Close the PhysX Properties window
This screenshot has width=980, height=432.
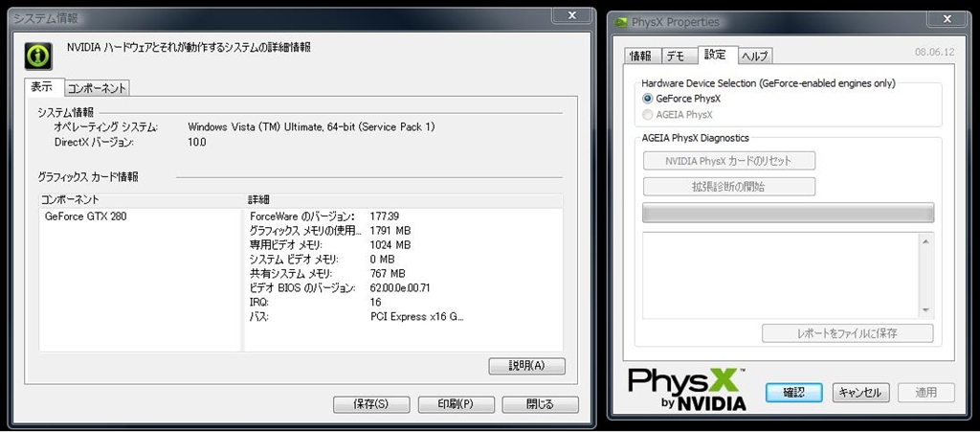point(947,19)
